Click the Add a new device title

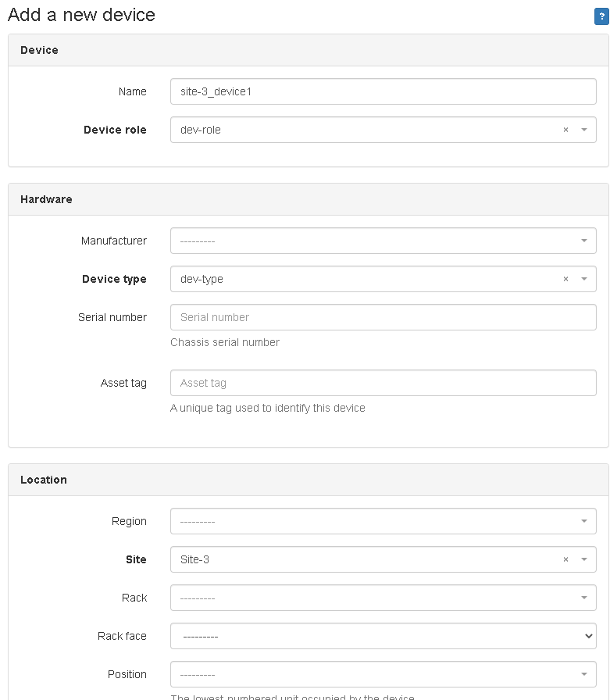pos(81,15)
